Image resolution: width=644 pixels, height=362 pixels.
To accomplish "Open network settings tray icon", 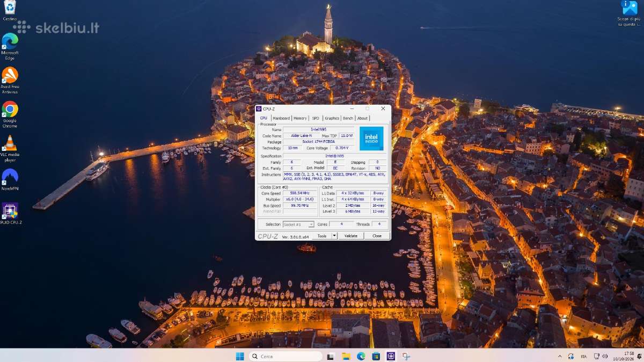I will click(597, 356).
